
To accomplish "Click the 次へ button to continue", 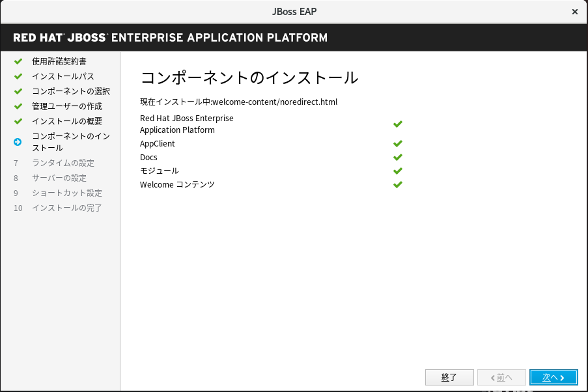I will click(x=553, y=378).
